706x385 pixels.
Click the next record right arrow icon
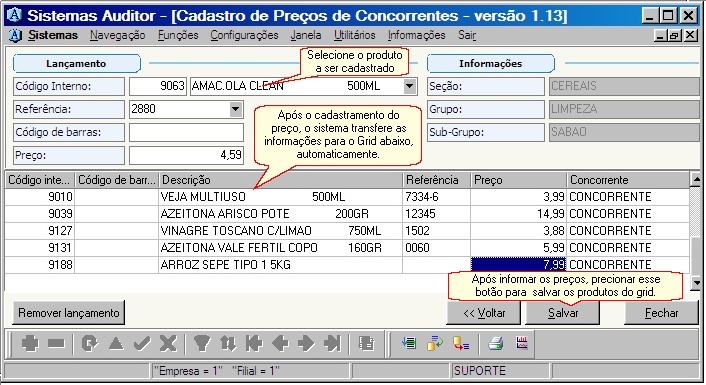coord(306,344)
